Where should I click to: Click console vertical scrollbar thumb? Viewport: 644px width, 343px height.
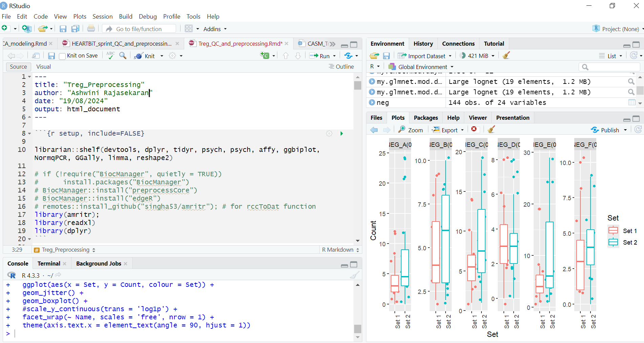pos(358,329)
